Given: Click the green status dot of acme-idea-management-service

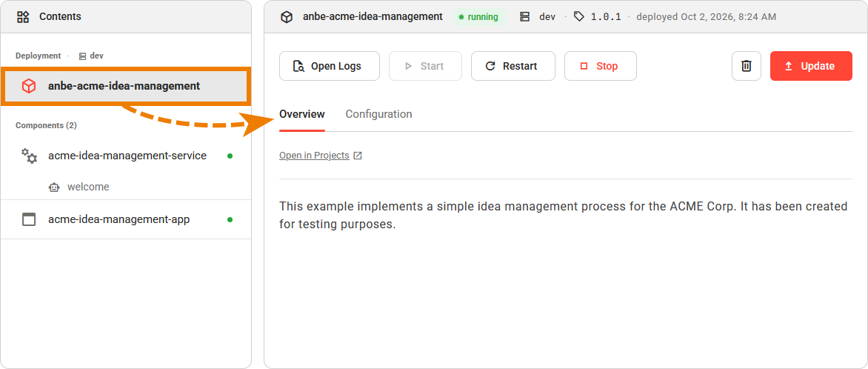Looking at the screenshot, I should 230,156.
